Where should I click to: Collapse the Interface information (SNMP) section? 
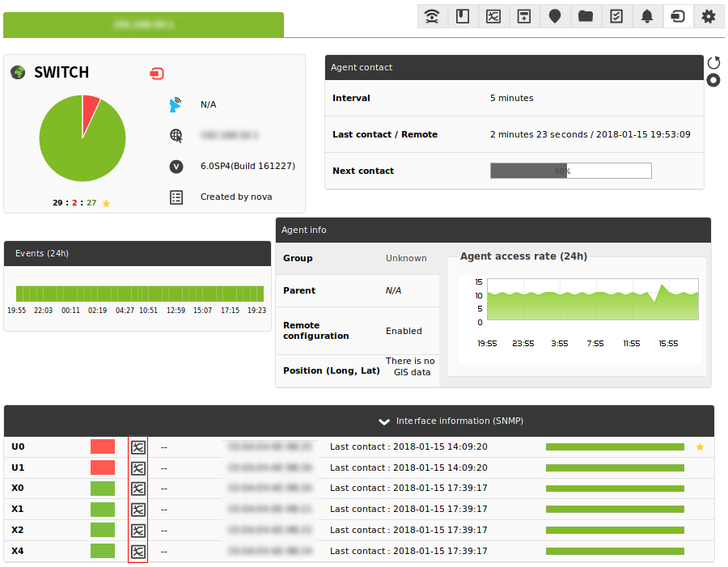pyautogui.click(x=384, y=421)
